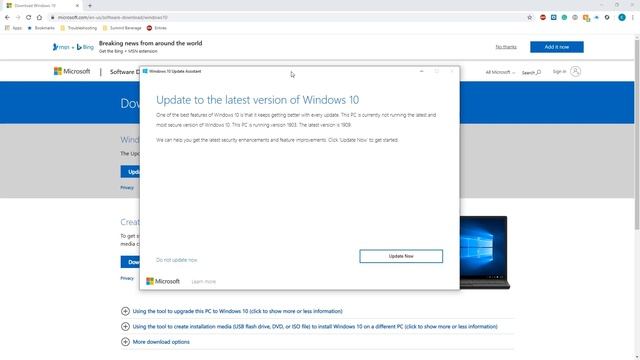Click the MSN logo in the Bing banner
The image size is (640, 360).
(x=61, y=47)
